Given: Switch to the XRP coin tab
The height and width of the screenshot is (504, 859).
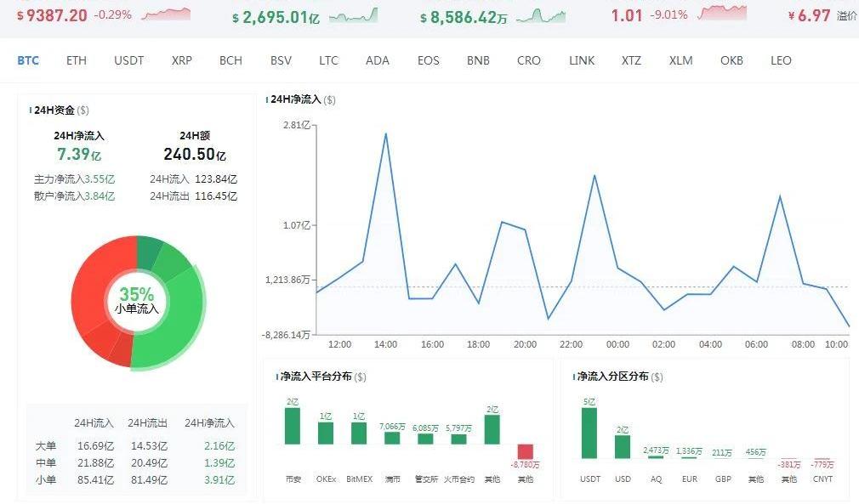Looking at the screenshot, I should coord(181,60).
